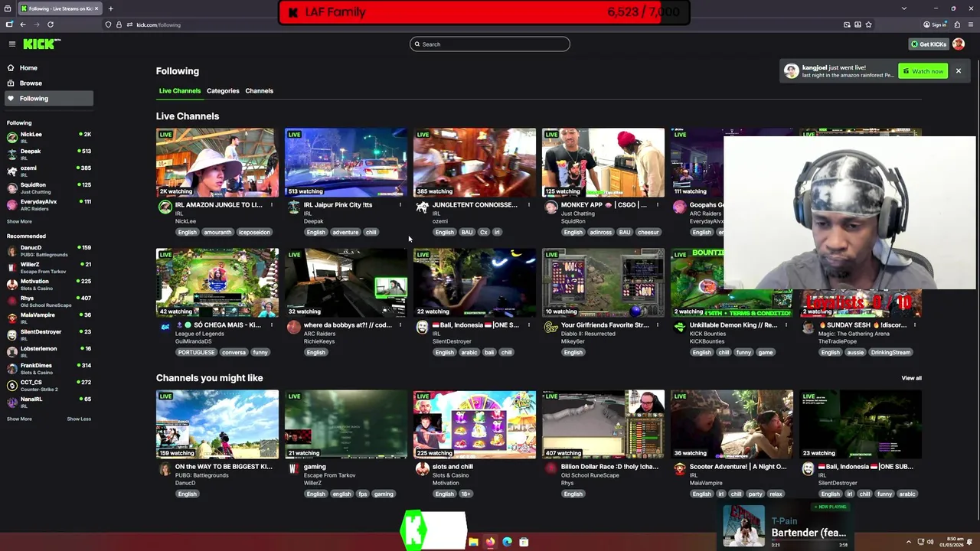Dismiss the kangjoel live notification
Viewport: 980px width, 551px height.
[958, 71]
